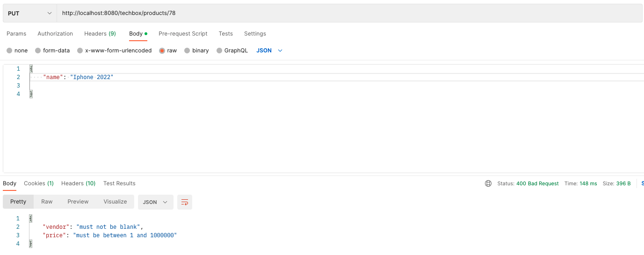Select the raw body type
The image size is (644, 255).
click(168, 51)
